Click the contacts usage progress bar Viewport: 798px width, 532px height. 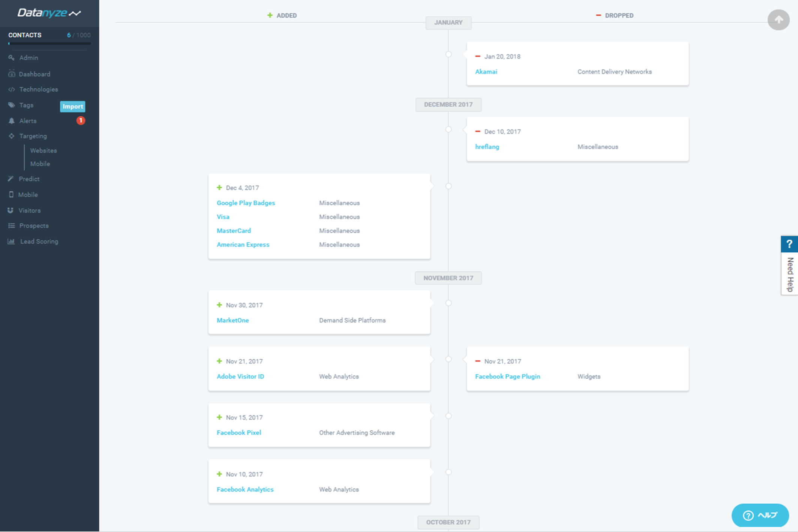(49, 44)
